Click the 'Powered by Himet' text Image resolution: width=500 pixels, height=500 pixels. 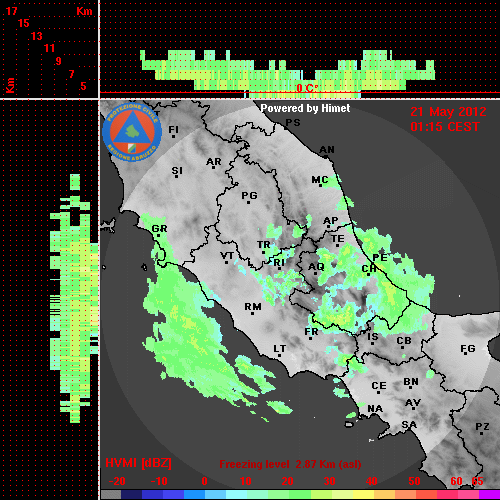coord(305,108)
